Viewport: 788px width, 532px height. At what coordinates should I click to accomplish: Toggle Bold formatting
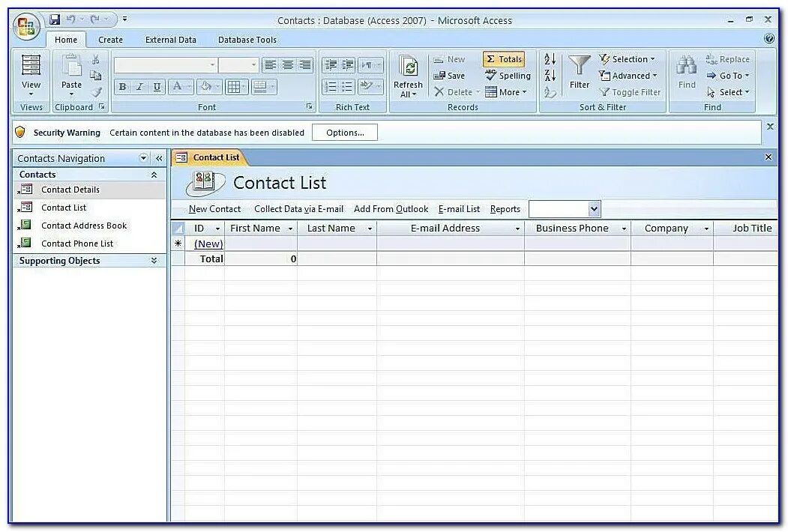(x=122, y=87)
